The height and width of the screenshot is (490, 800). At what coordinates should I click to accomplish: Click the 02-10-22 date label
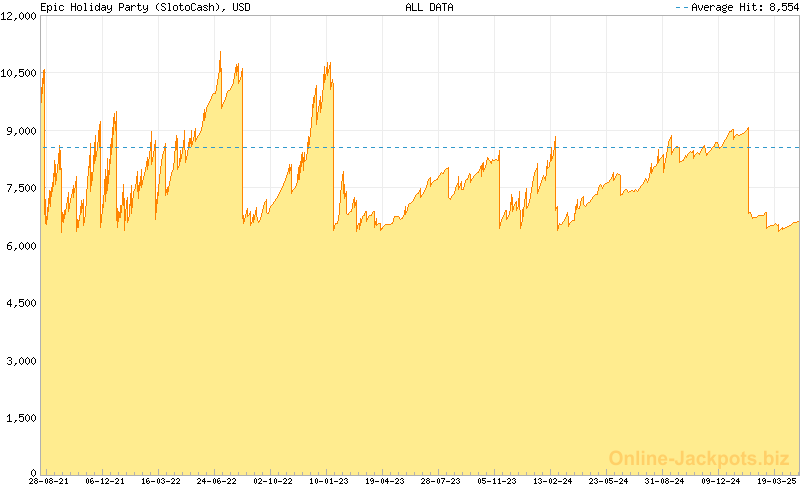[x=272, y=481]
